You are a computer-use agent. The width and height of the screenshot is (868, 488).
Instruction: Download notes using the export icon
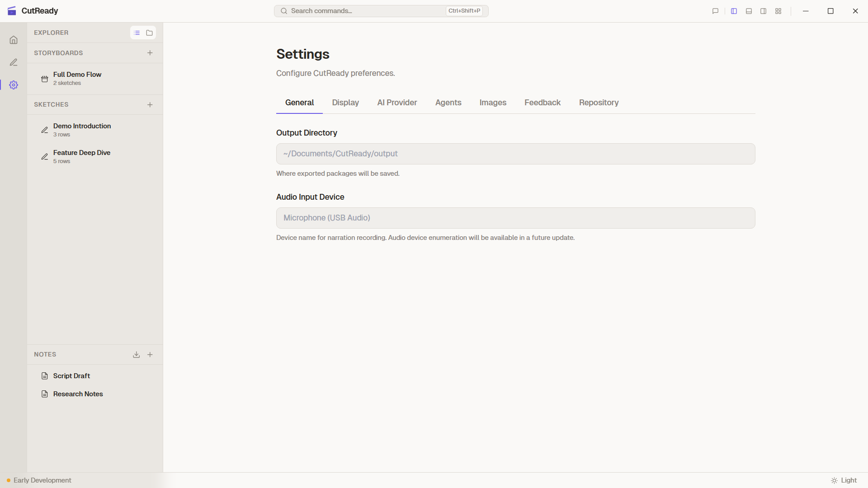(x=136, y=355)
